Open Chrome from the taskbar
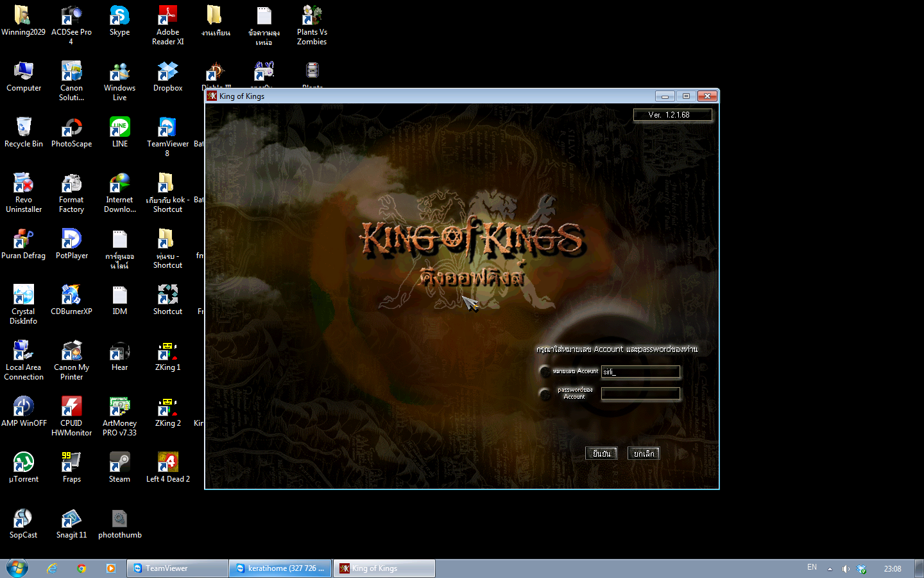Image resolution: width=924 pixels, height=578 pixels. tap(81, 568)
